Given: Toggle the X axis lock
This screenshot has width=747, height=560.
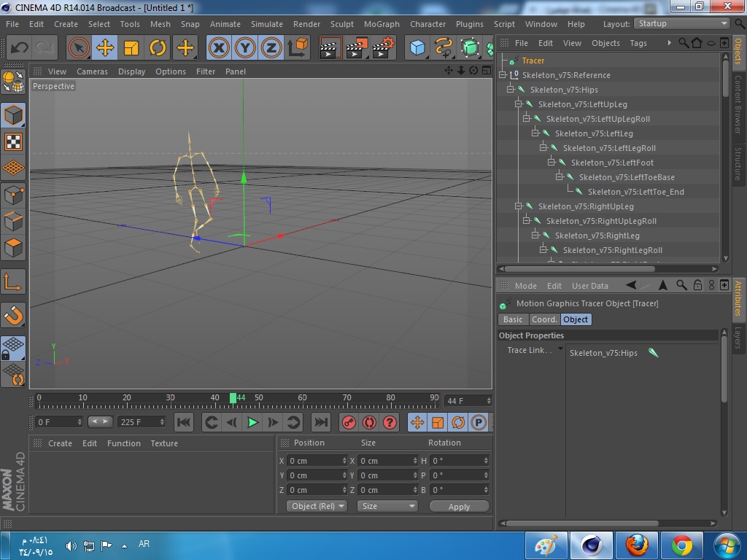Looking at the screenshot, I should pyautogui.click(x=219, y=47).
